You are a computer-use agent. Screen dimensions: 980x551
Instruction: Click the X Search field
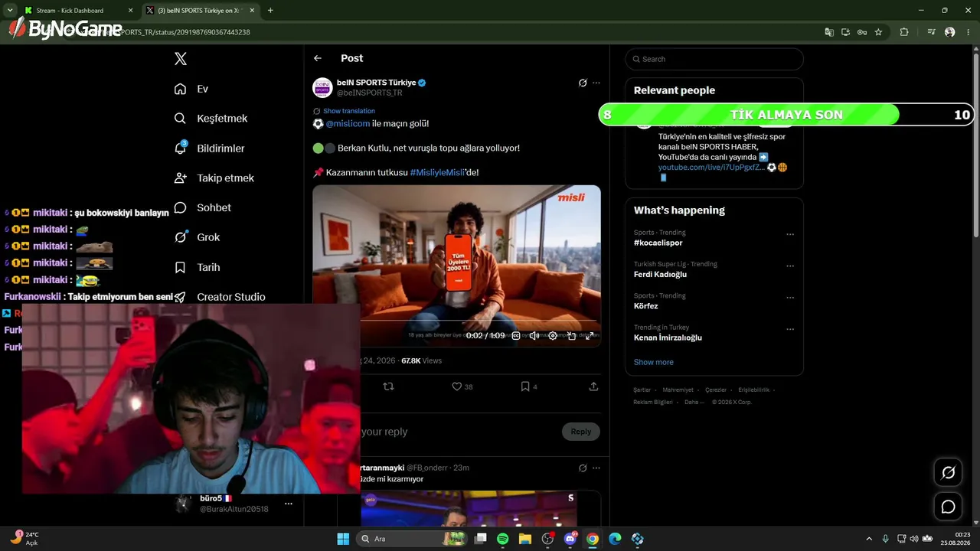(714, 59)
